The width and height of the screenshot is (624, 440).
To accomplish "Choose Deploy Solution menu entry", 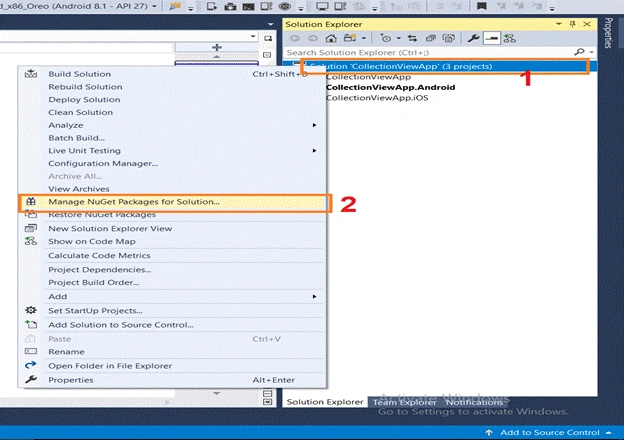I will click(x=172, y=99).
